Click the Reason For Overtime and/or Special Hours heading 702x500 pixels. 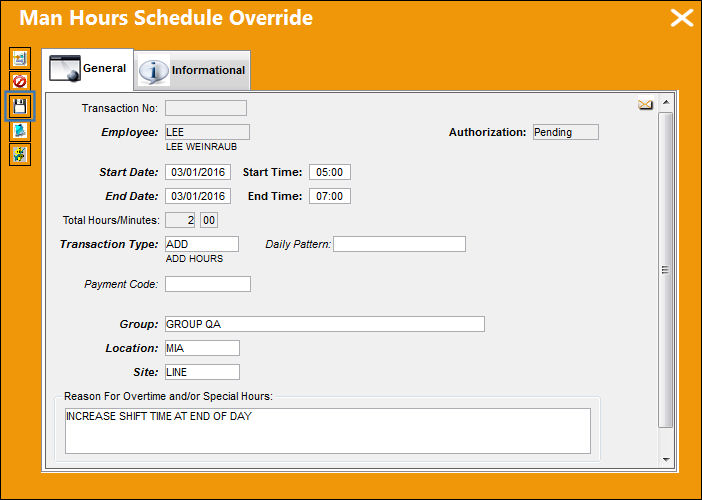[x=168, y=396]
